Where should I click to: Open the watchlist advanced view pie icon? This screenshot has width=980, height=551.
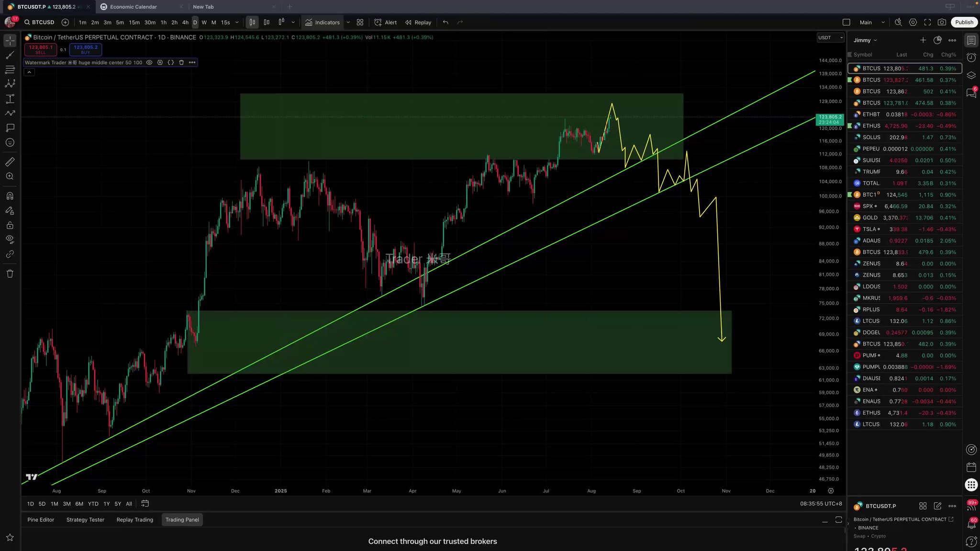(937, 40)
